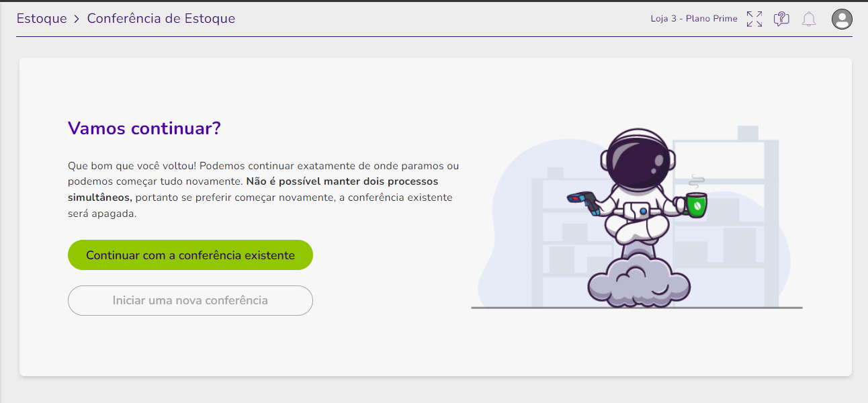This screenshot has width=868, height=403.
Task: Go to the Estoque breadcrumb
Action: click(42, 19)
